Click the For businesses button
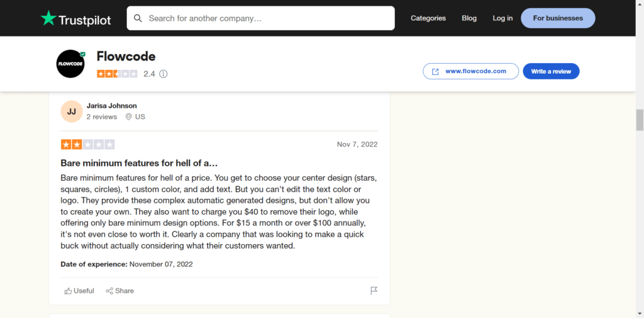Screen dimensions: 644x318 [558, 18]
